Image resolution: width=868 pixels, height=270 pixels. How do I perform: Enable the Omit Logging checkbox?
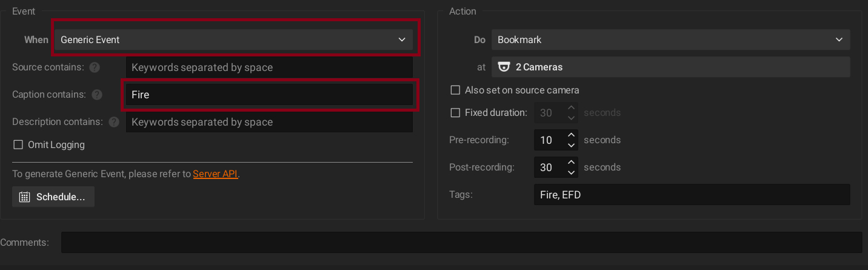[18, 145]
